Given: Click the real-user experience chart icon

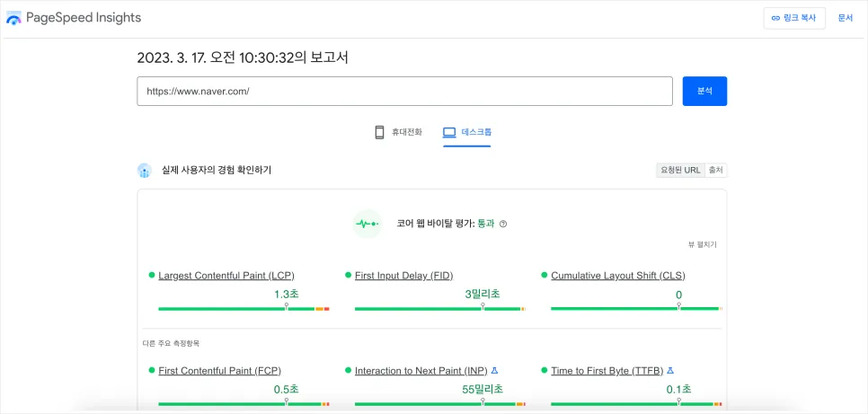Looking at the screenshot, I should [x=145, y=171].
